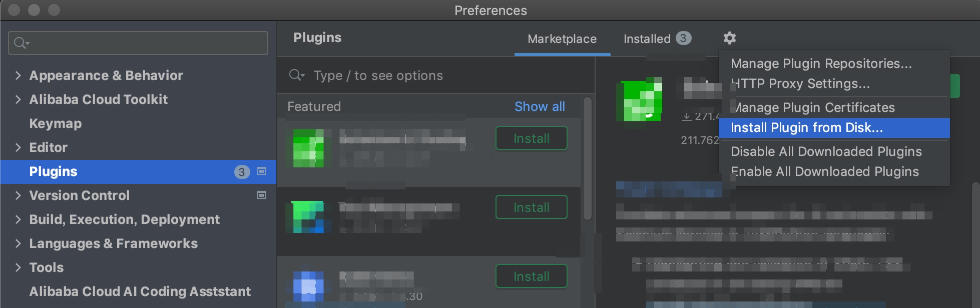
Task: Choose Install Plugin from Disk menu item
Action: [807, 128]
